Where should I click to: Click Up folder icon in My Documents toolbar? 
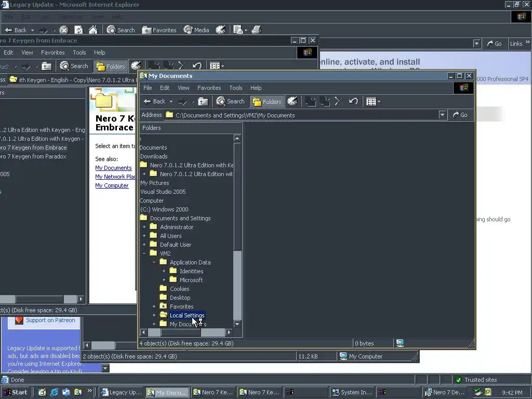(x=203, y=101)
